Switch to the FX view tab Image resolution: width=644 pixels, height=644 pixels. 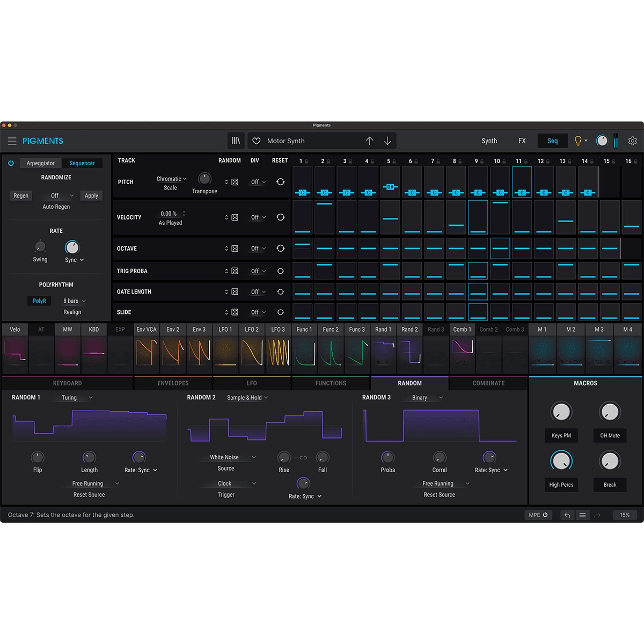point(522,141)
